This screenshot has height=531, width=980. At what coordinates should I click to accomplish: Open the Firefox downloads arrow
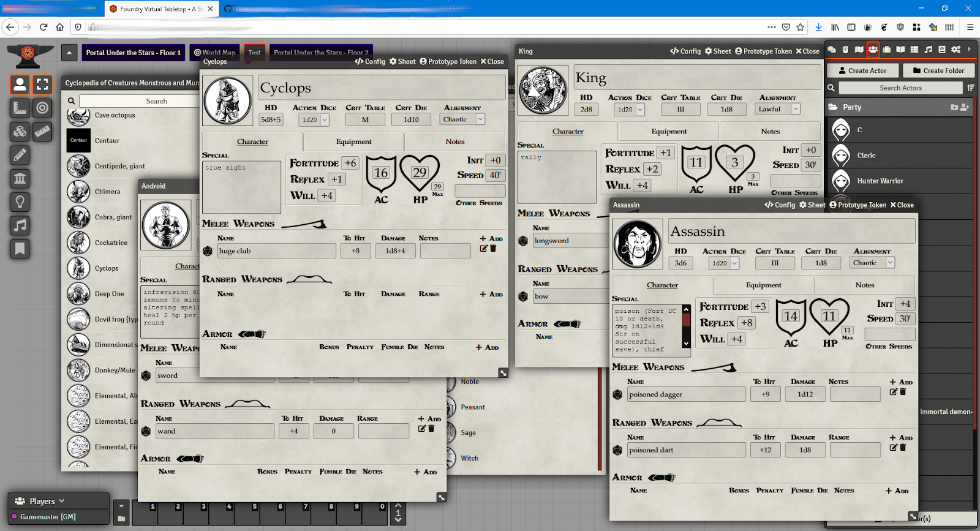click(x=819, y=27)
